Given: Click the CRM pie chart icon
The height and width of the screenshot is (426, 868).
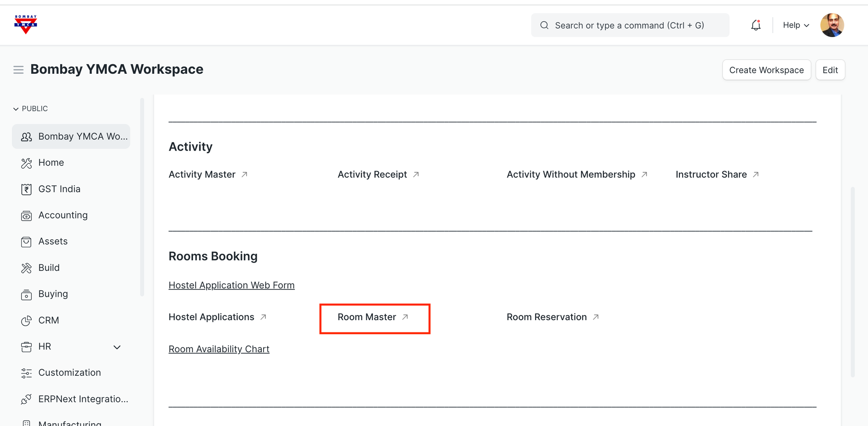Looking at the screenshot, I should point(26,321).
